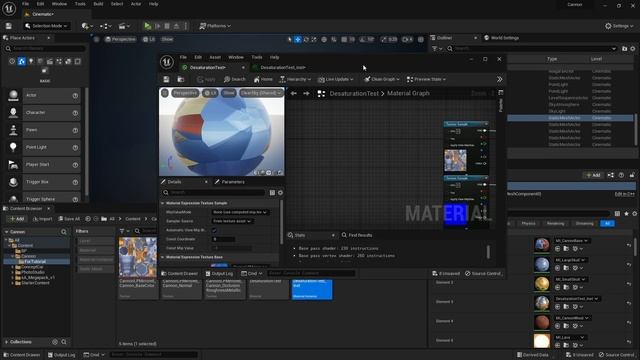640x360 pixels.
Task: Click the All filter in details panel
Action: (x=607, y=224)
